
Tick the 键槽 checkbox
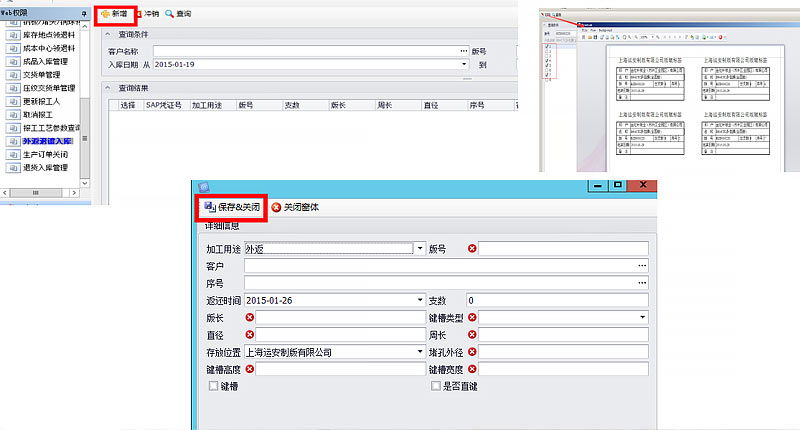pos(212,385)
